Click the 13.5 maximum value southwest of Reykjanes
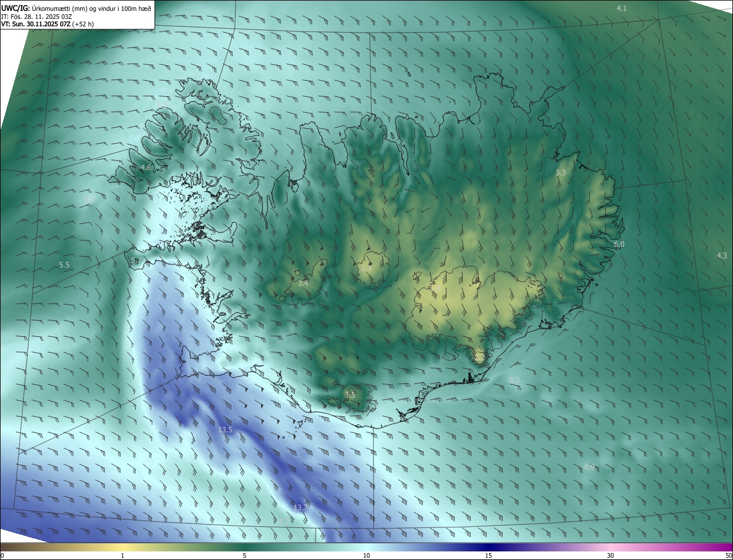Image resolution: width=733 pixels, height=560 pixels. (x=225, y=430)
